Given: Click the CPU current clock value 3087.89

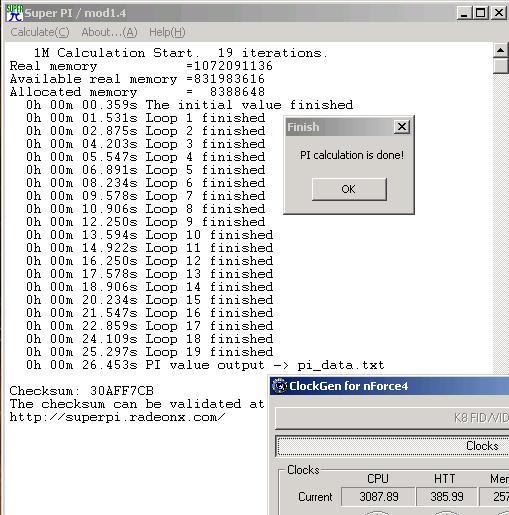Looking at the screenshot, I should coord(378,497).
